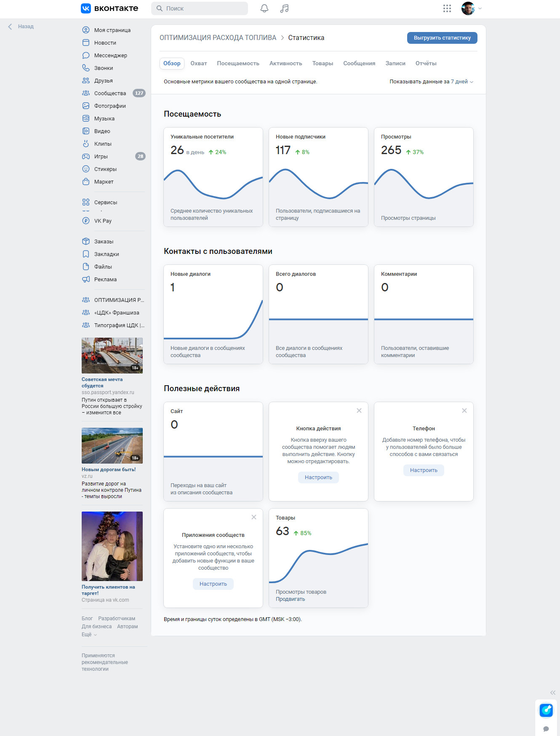Click 'Выгрузить статистику' button
560x736 pixels.
(442, 38)
